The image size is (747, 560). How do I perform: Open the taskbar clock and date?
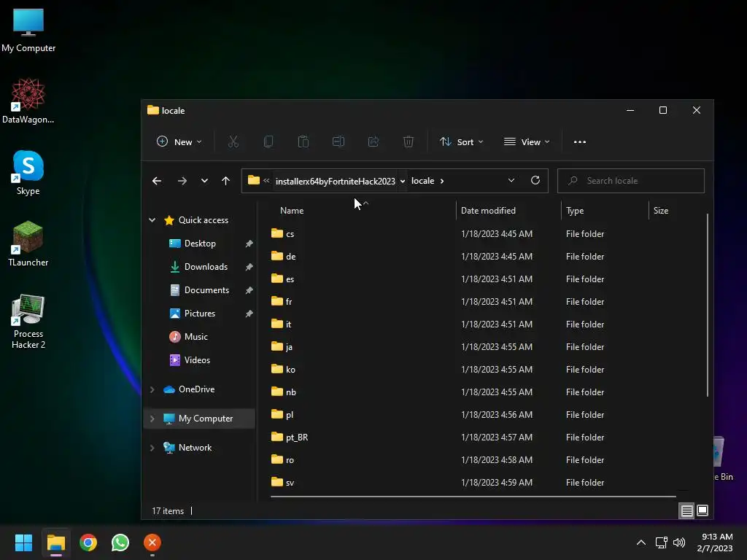(x=716, y=542)
